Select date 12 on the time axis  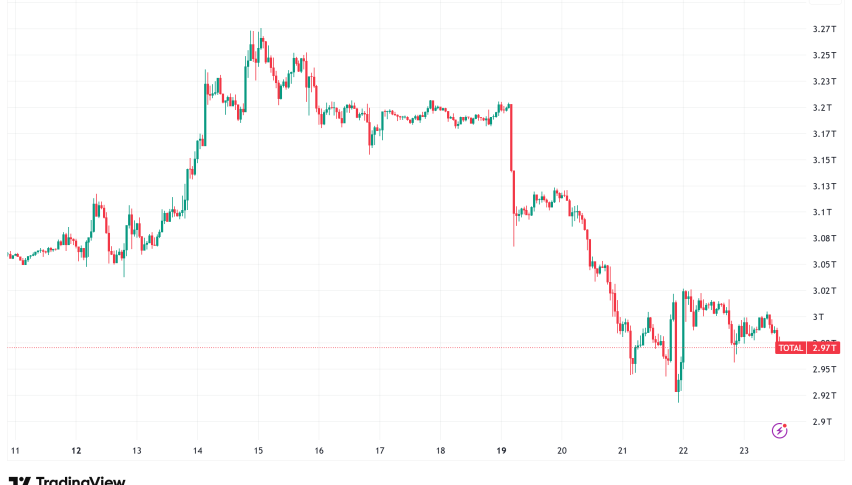[x=76, y=451]
